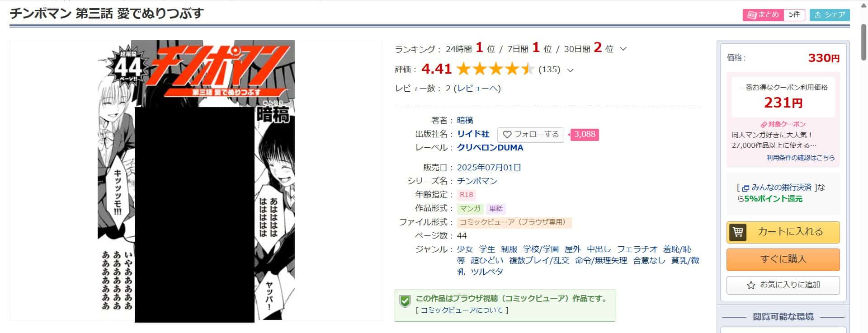Expand the rating breakdown chevron beside (135)

(570, 70)
